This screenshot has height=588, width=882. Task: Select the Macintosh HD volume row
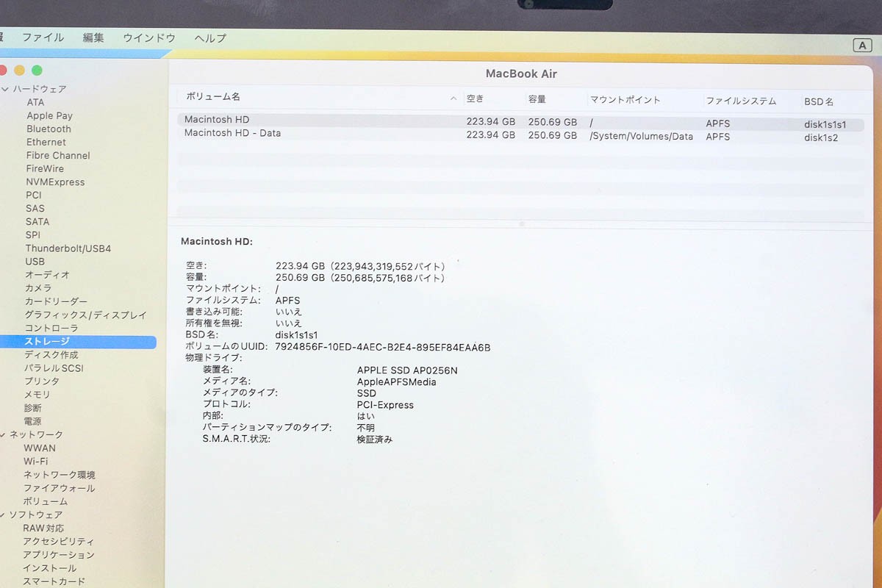coord(520,121)
